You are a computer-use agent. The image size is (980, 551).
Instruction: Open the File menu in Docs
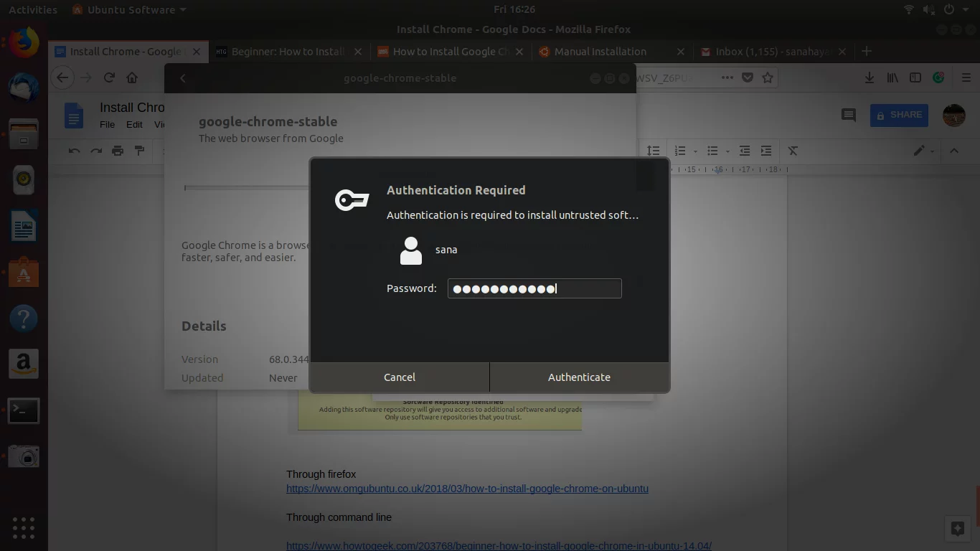point(107,124)
